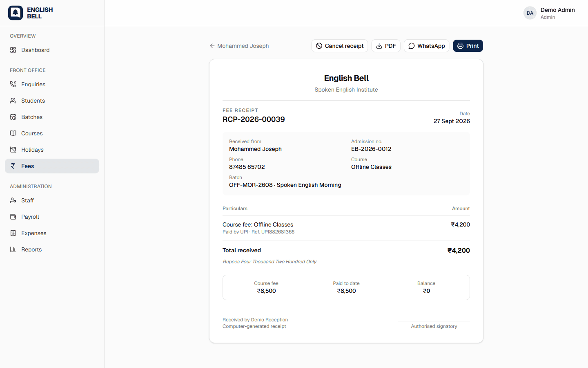The height and width of the screenshot is (368, 588).
Task: Click the Reports bar chart icon
Action: tap(13, 249)
